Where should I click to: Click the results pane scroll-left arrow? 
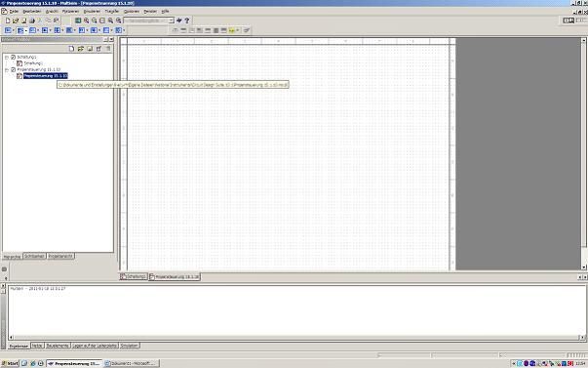[11, 337]
